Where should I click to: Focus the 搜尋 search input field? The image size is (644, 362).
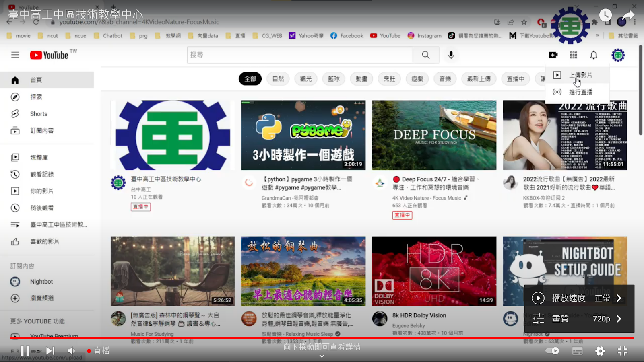tap(300, 55)
